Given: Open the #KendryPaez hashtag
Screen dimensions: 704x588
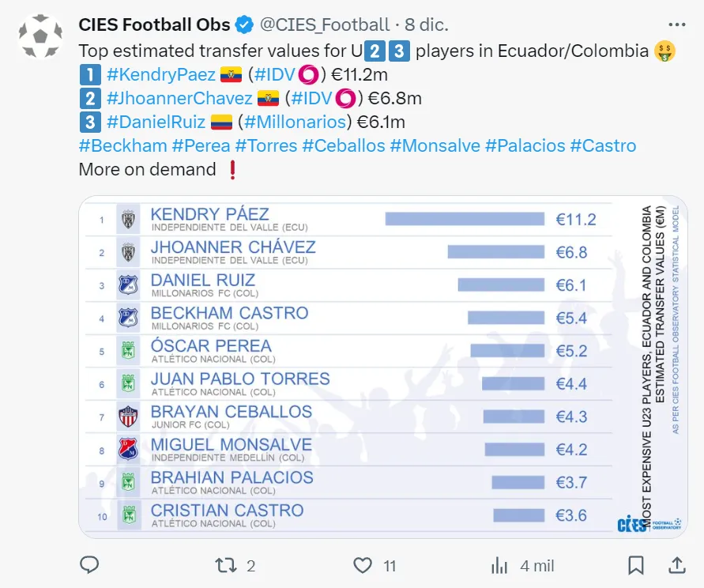Looking at the screenshot, I should pyautogui.click(x=160, y=75).
